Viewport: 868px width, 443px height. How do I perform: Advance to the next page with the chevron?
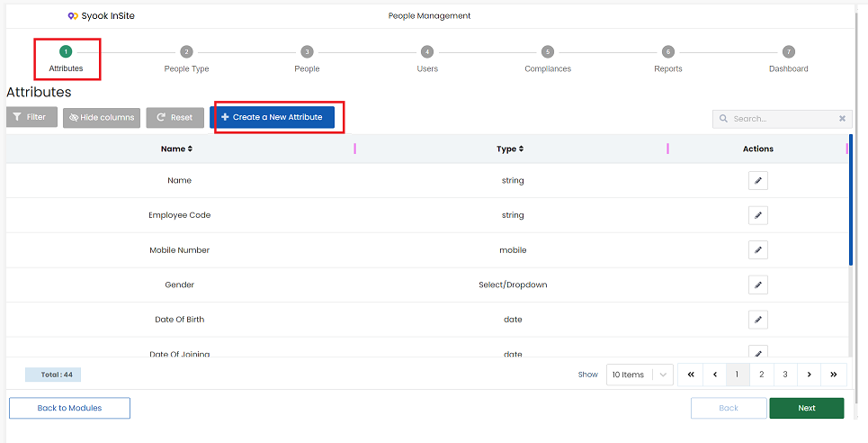[810, 375]
